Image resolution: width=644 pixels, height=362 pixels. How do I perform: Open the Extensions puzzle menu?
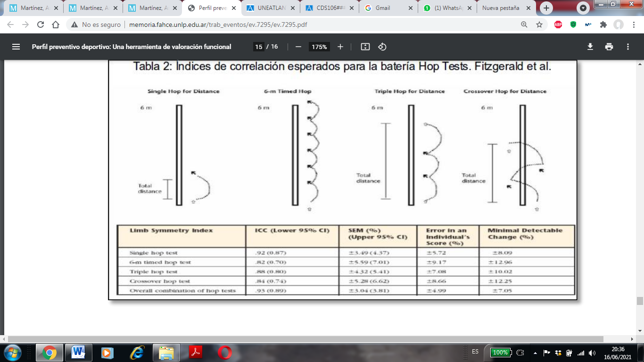[603, 25]
